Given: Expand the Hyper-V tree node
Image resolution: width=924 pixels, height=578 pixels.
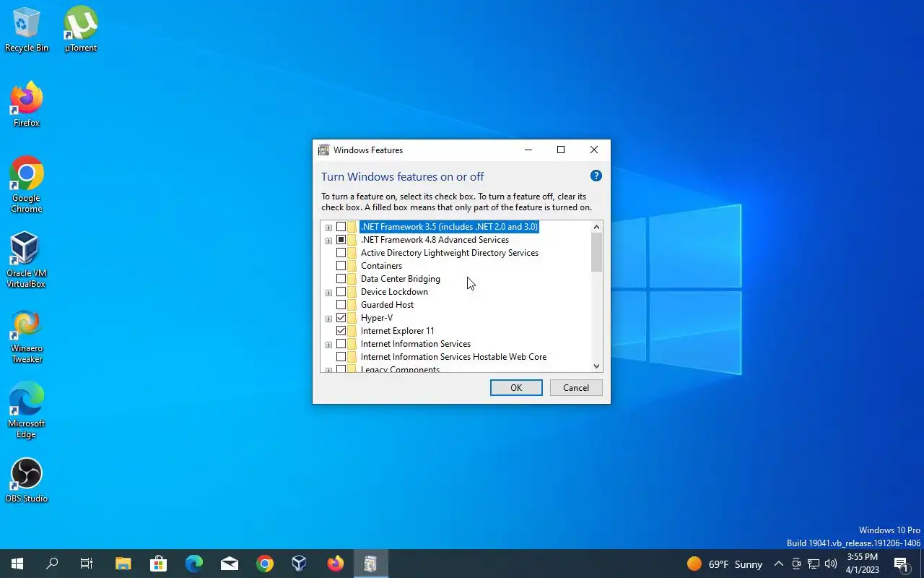Looking at the screenshot, I should [328, 319].
